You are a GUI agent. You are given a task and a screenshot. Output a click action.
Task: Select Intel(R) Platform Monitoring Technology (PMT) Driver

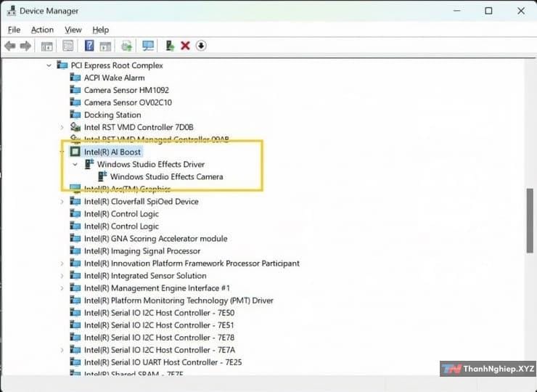point(179,300)
